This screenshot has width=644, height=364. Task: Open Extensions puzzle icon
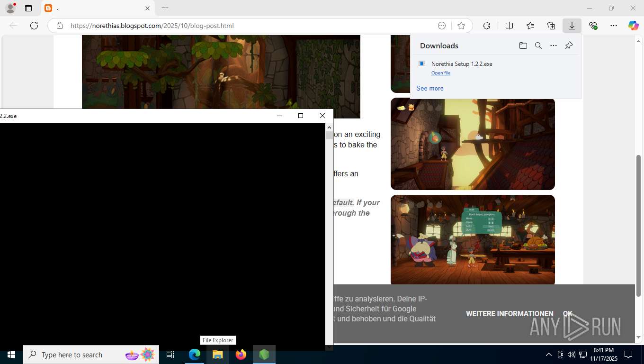click(x=486, y=26)
